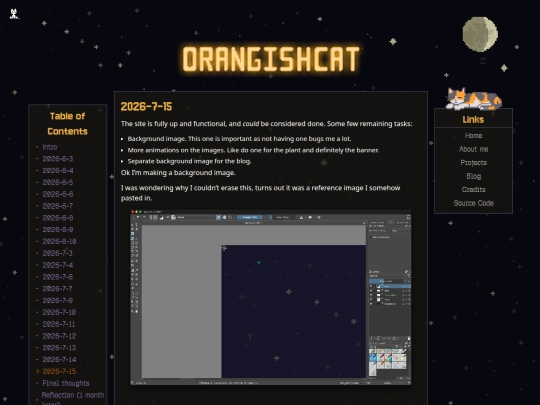Viewport: 540px width, 405px height.
Task: Click the embedded Krita screenshot image
Action: (x=271, y=297)
